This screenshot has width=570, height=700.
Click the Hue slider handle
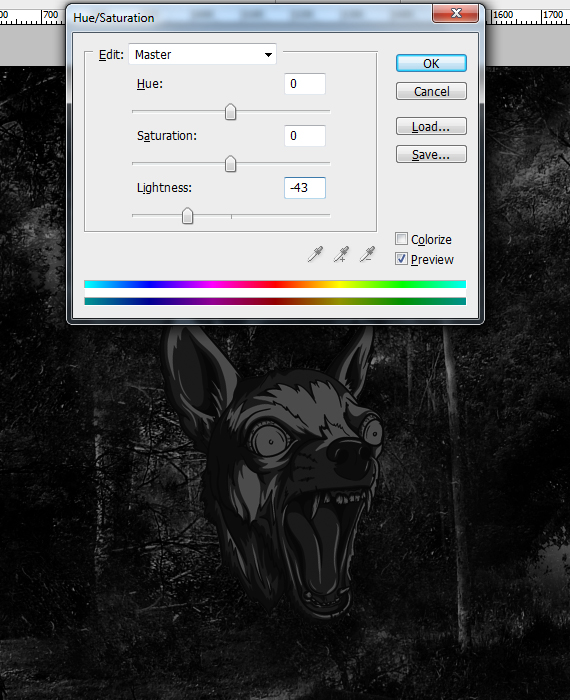click(x=230, y=112)
